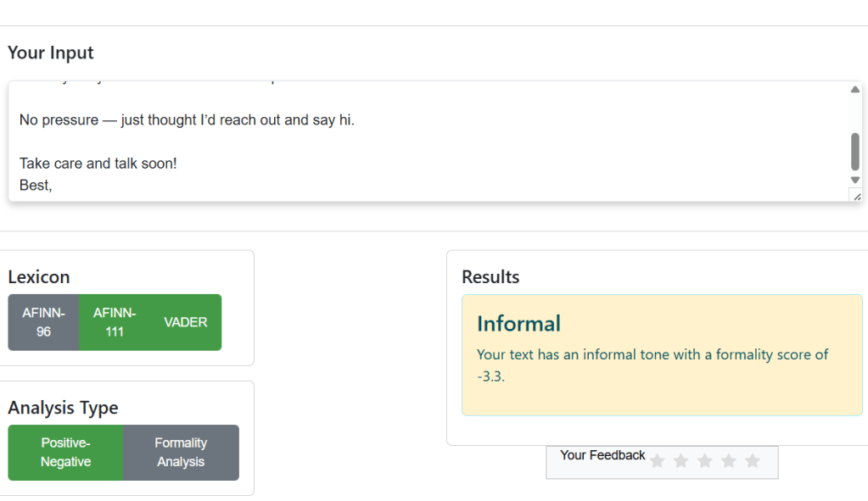Click the Your Feedback label
The width and height of the screenshot is (868, 501).
point(602,455)
